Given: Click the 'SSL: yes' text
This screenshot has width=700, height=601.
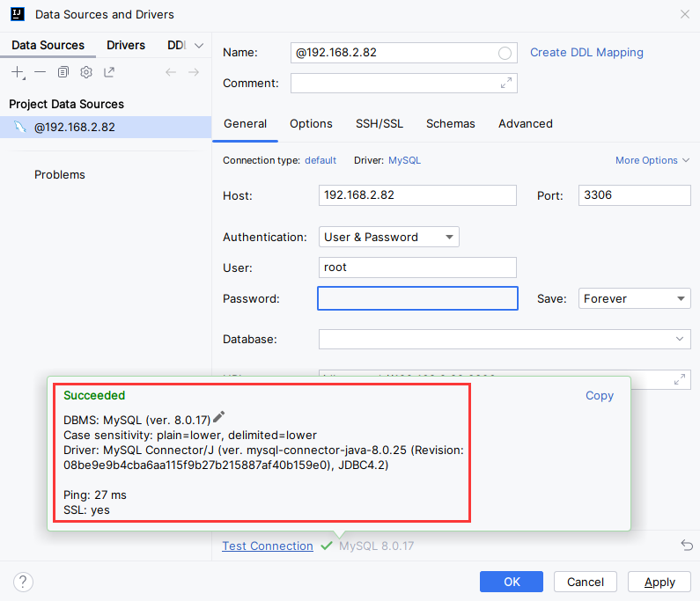Looking at the screenshot, I should point(86,510).
